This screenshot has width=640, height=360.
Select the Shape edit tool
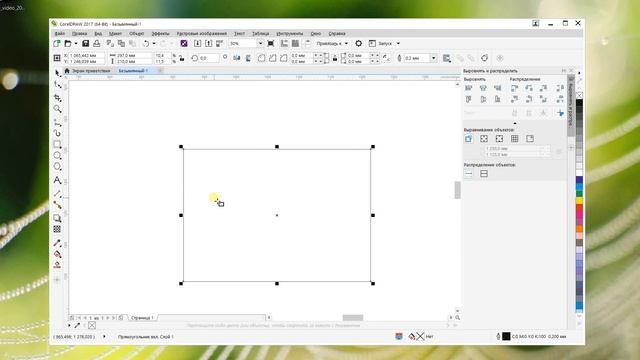click(x=58, y=85)
